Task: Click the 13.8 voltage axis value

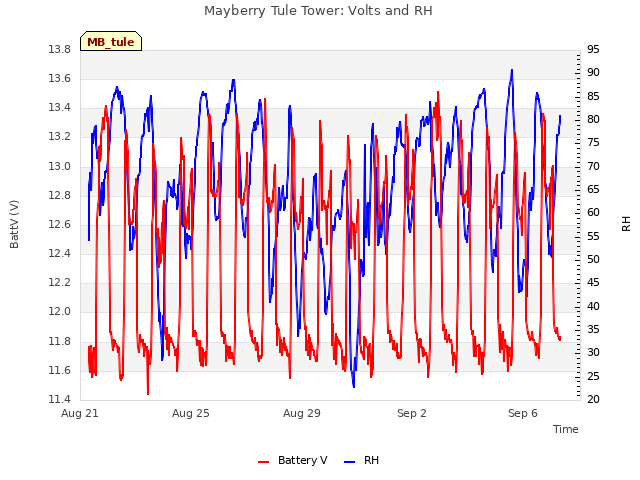Action: click(x=60, y=49)
